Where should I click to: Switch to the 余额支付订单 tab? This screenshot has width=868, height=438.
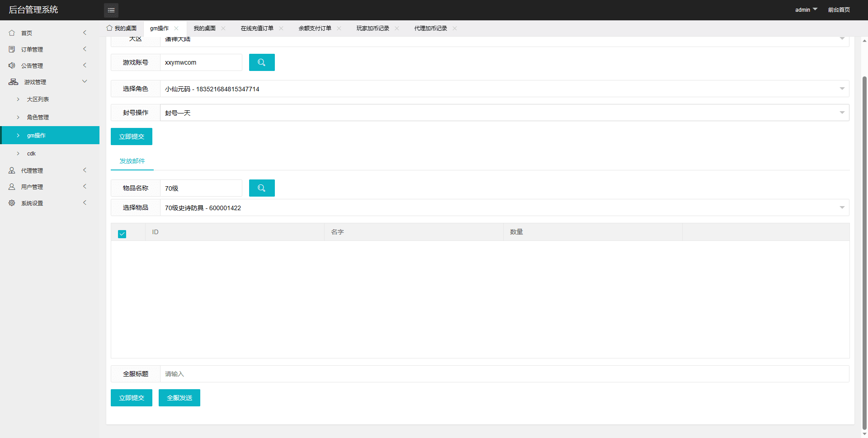(315, 28)
